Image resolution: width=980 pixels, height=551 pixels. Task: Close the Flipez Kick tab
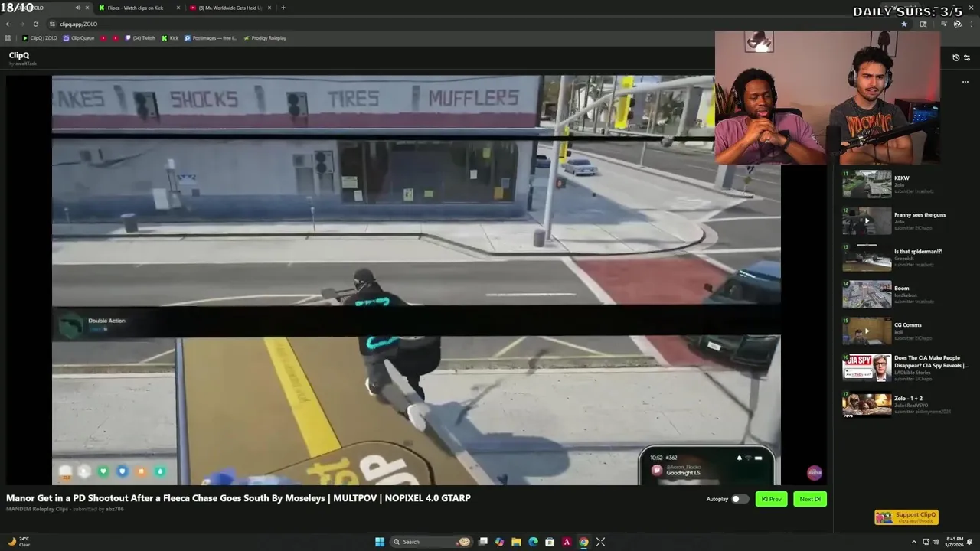[x=178, y=8]
